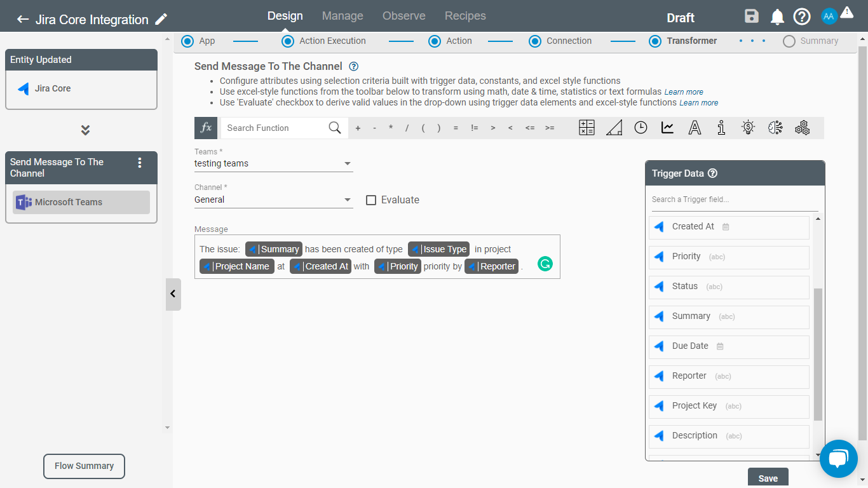Screen dimensions: 868x488
Task: Click the Grammarly icon in Message box
Action: (545, 264)
